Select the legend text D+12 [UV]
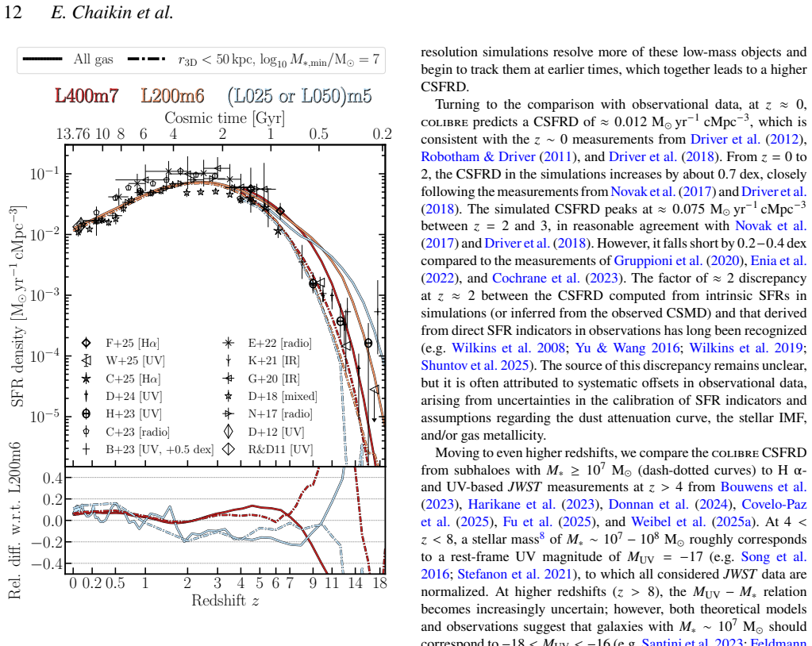The height and width of the screenshot is (646, 812). (276, 432)
